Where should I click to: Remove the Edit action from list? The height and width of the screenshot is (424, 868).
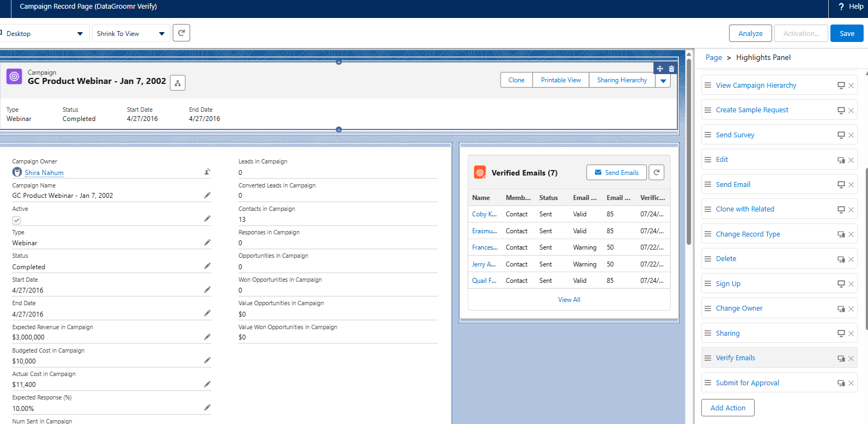(x=851, y=160)
